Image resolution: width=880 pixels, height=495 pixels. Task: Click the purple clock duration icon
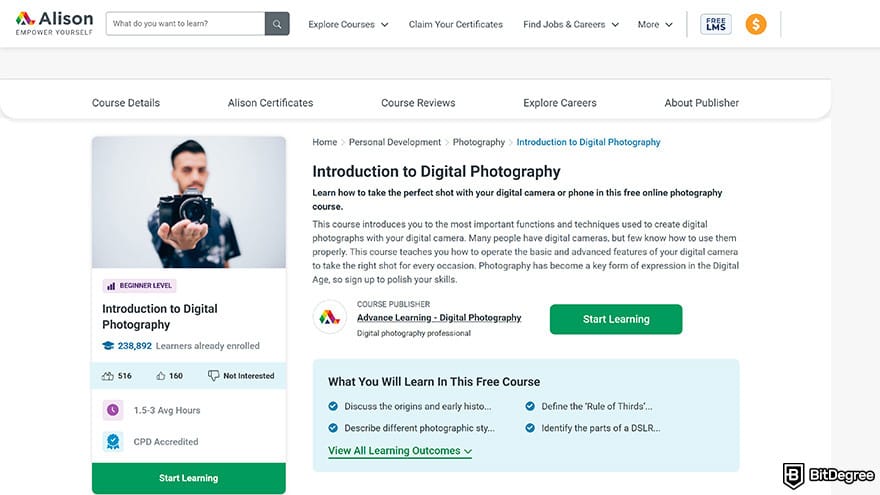point(113,410)
